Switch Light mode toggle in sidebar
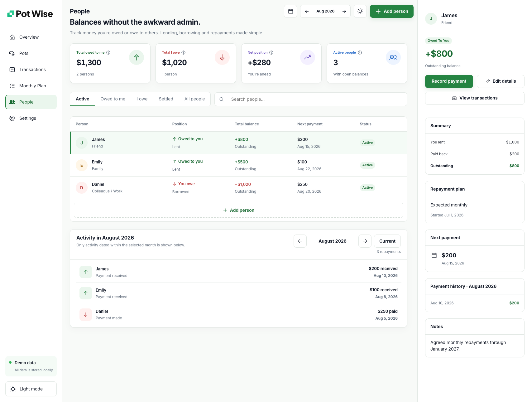This screenshot has width=532, height=402. [x=31, y=389]
